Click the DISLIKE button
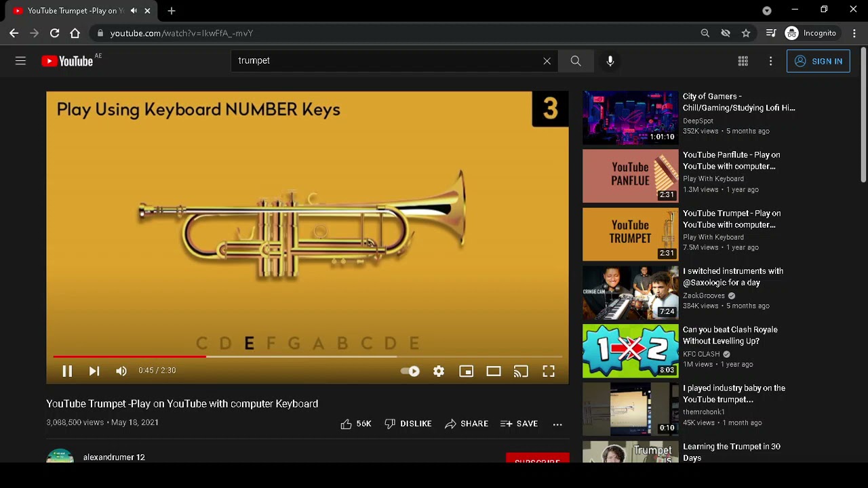Viewport: 868px width, 488px height. coord(408,424)
